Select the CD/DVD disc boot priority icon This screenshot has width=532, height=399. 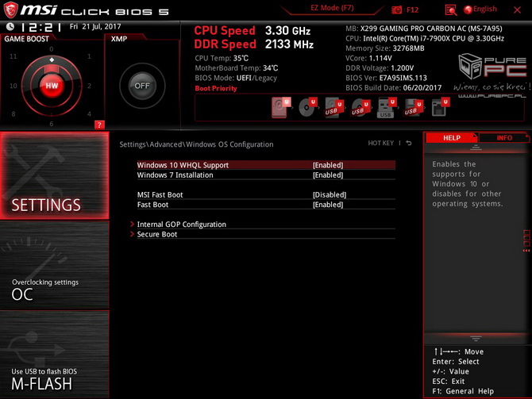pyautogui.click(x=308, y=107)
